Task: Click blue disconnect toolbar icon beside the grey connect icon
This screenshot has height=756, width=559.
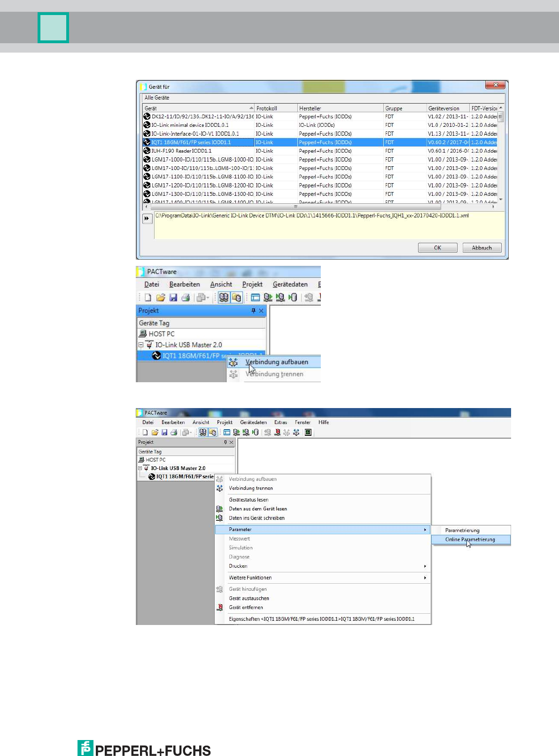Action: 296,432
